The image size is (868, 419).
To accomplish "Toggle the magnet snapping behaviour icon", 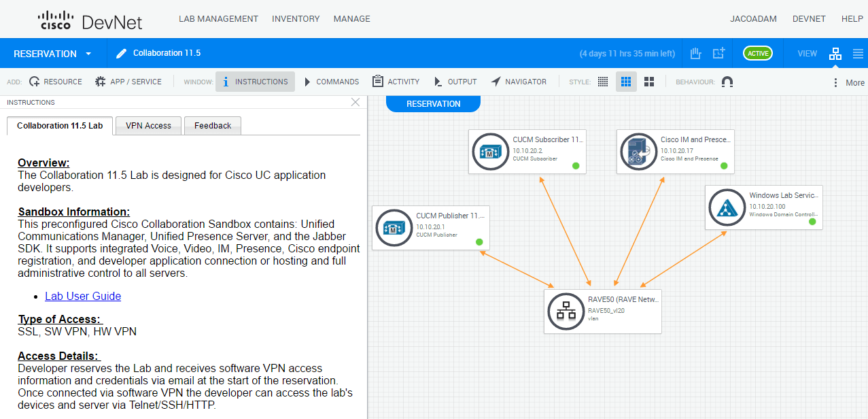I will click(727, 81).
